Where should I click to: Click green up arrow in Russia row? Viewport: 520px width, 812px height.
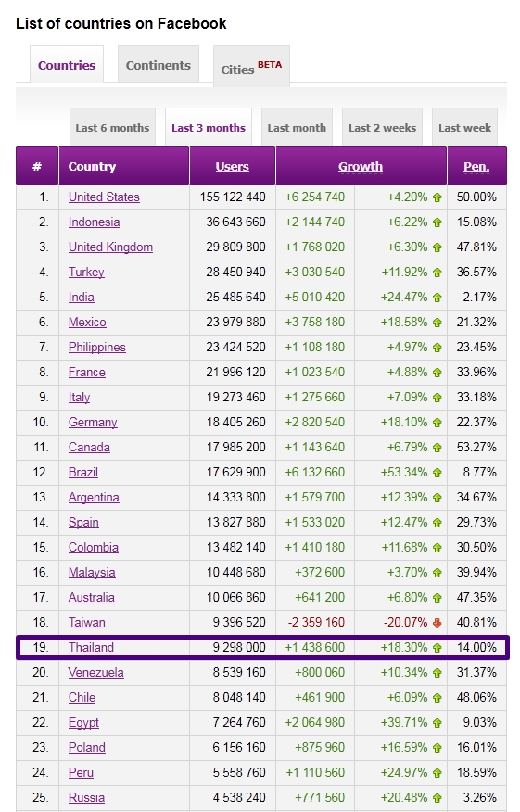click(438, 798)
